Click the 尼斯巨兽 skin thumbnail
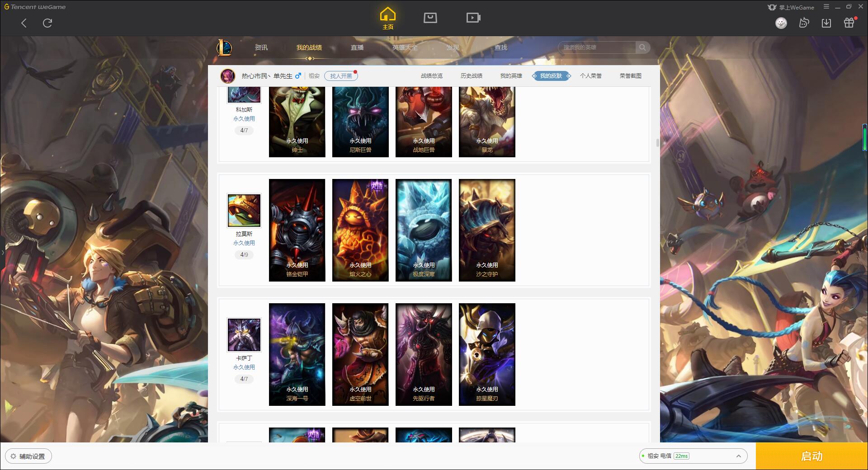The width and height of the screenshot is (868, 470). [x=360, y=122]
